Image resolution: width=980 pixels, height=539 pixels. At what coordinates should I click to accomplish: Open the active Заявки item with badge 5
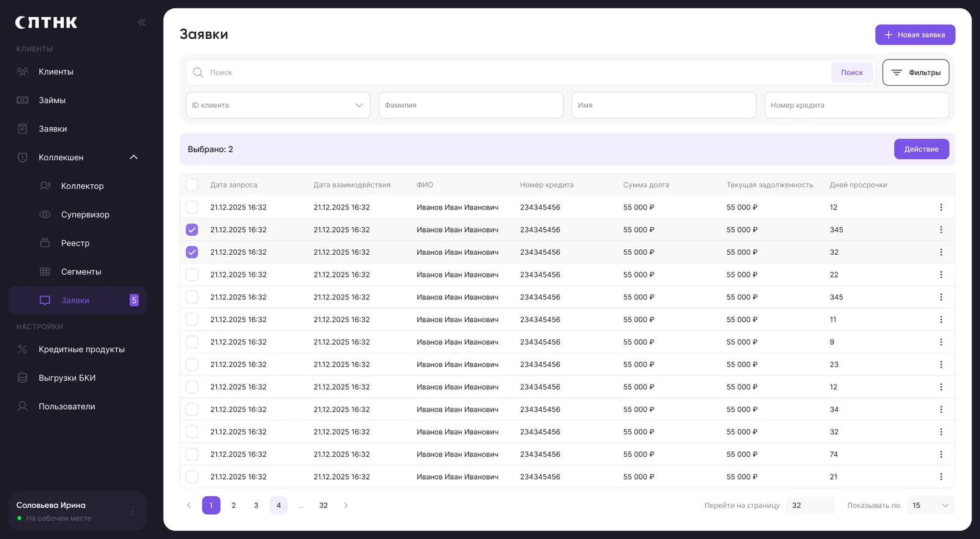78,300
